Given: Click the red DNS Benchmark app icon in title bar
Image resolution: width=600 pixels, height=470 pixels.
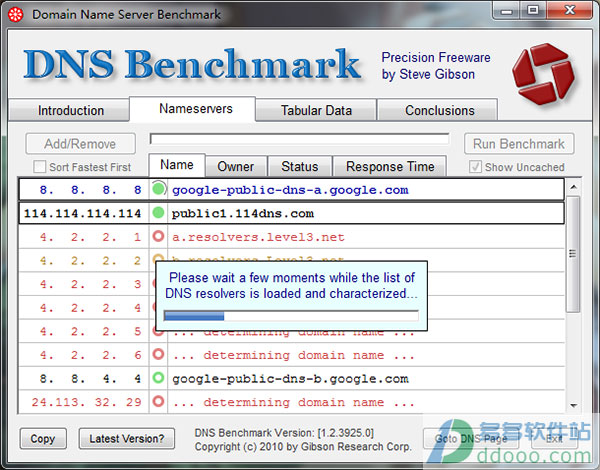Looking at the screenshot, I should coord(15,15).
